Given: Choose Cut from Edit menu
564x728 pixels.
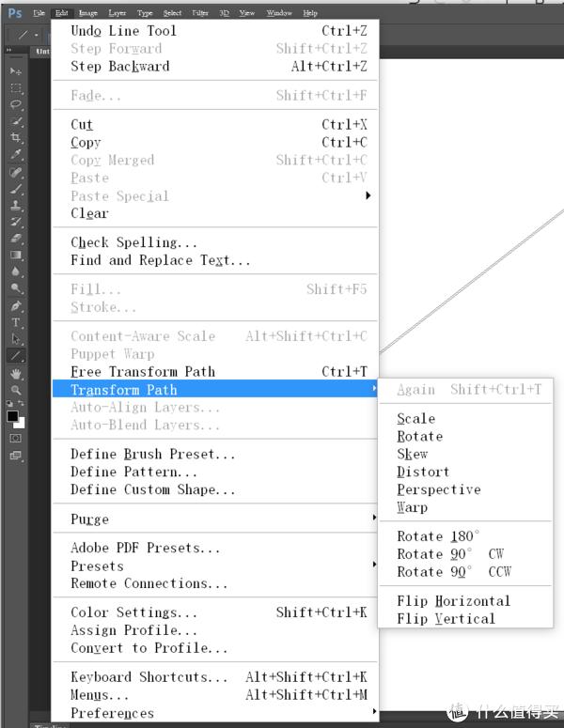Looking at the screenshot, I should point(215,124).
